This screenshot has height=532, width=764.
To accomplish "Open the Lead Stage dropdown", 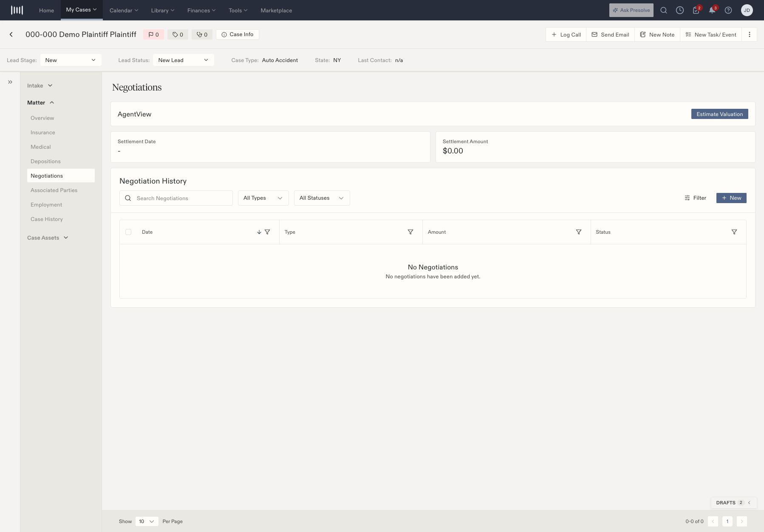I will pos(71,60).
